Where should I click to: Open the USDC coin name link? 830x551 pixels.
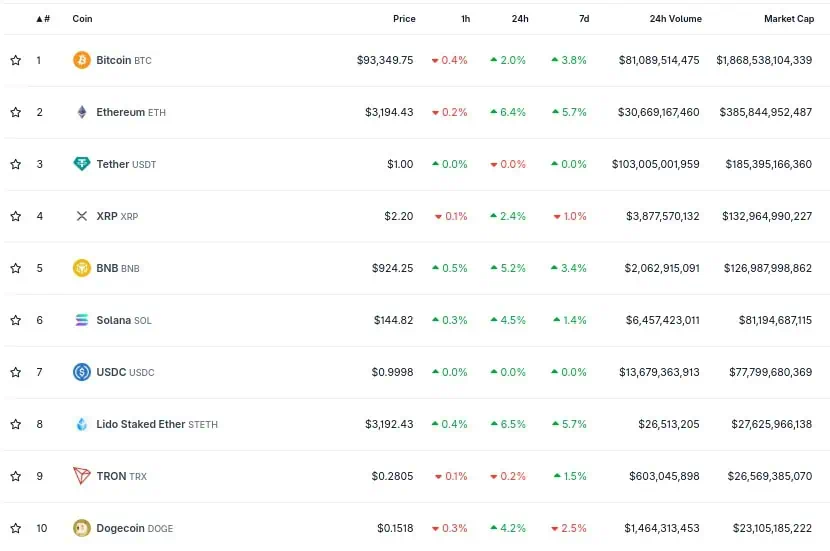pos(110,372)
